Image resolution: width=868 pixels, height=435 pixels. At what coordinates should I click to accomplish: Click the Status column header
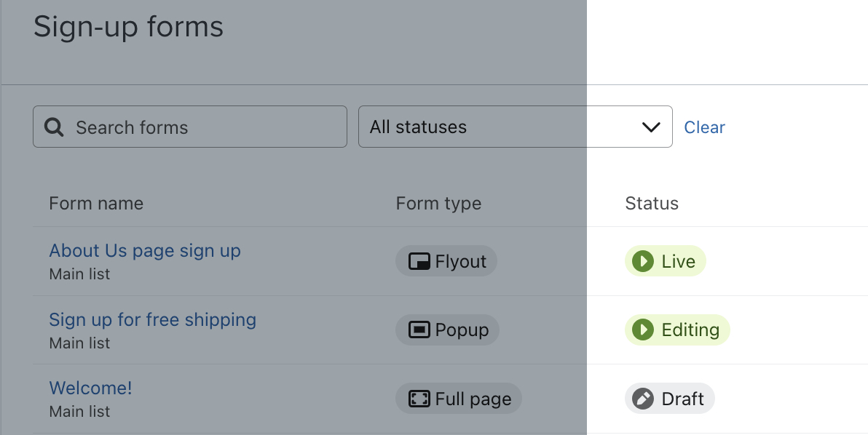652,204
